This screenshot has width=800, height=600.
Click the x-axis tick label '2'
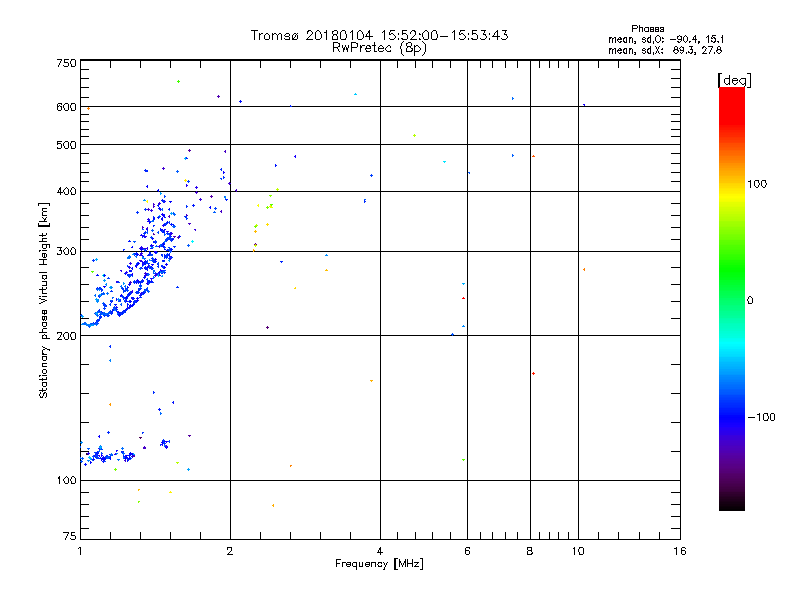coord(230,551)
